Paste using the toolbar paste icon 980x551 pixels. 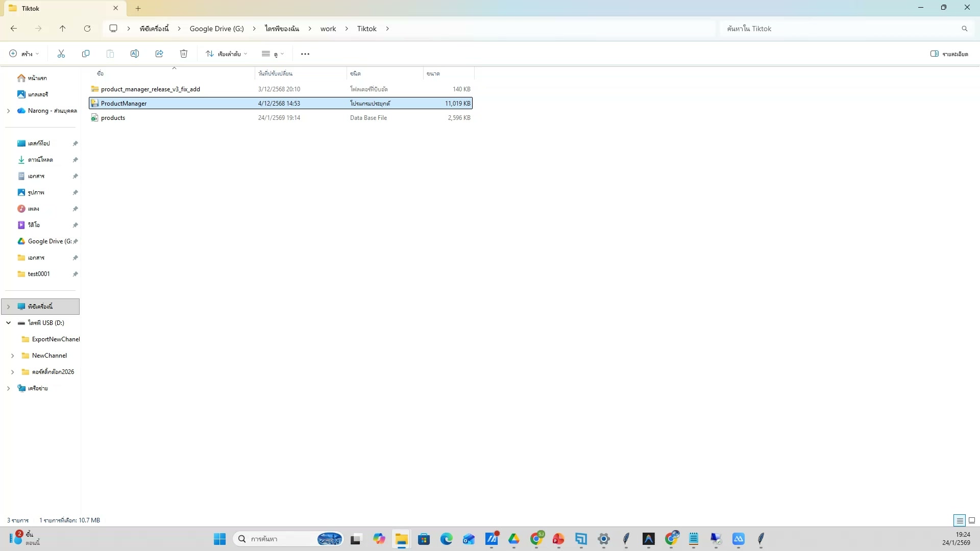coord(110,54)
